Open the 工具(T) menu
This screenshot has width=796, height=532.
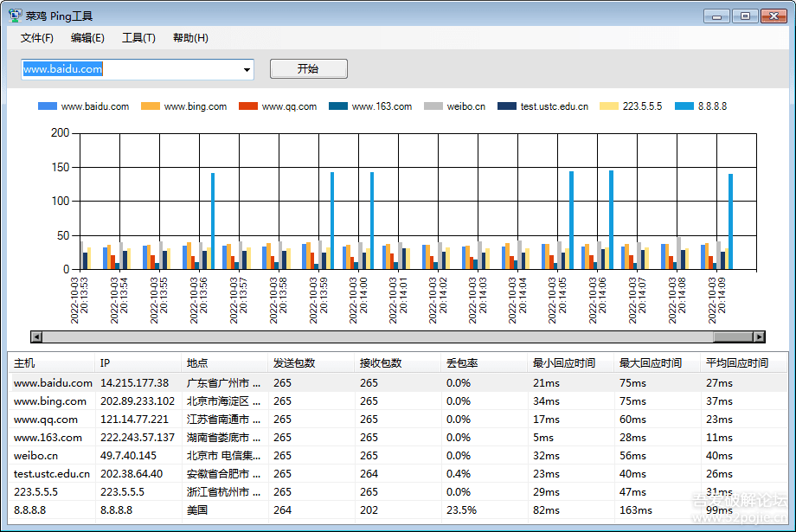tap(138, 38)
